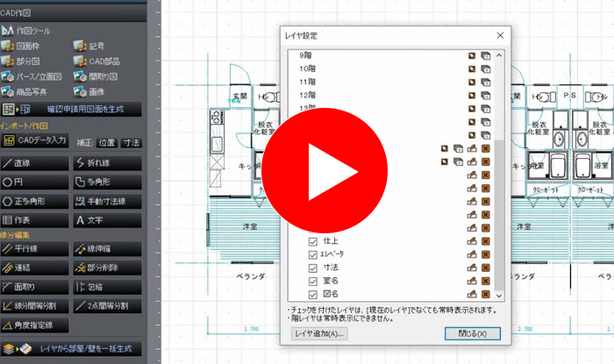
Task: Insert a 図面枠 drawing frame
Action: (x=20, y=46)
